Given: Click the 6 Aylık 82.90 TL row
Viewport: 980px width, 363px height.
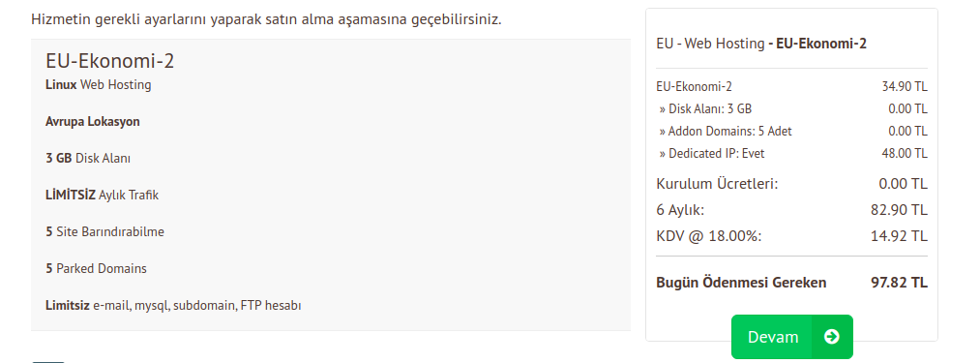Looking at the screenshot, I should point(792,210).
